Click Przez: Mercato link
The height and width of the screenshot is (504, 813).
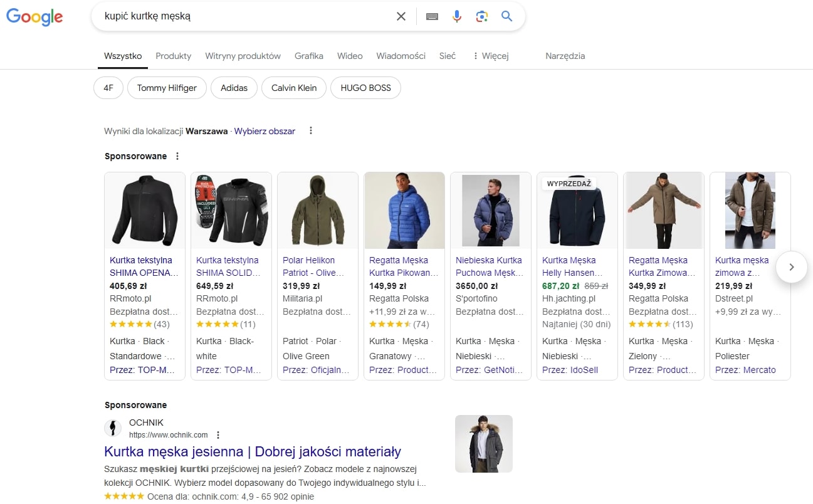click(x=746, y=370)
